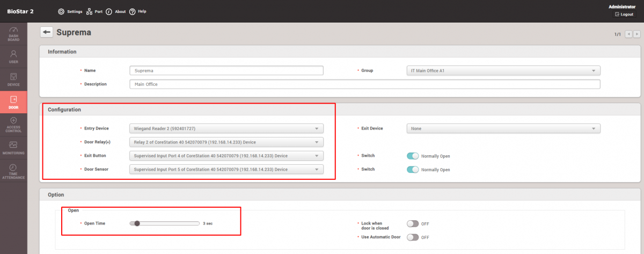Expand the Entry Device dropdown

[226, 128]
